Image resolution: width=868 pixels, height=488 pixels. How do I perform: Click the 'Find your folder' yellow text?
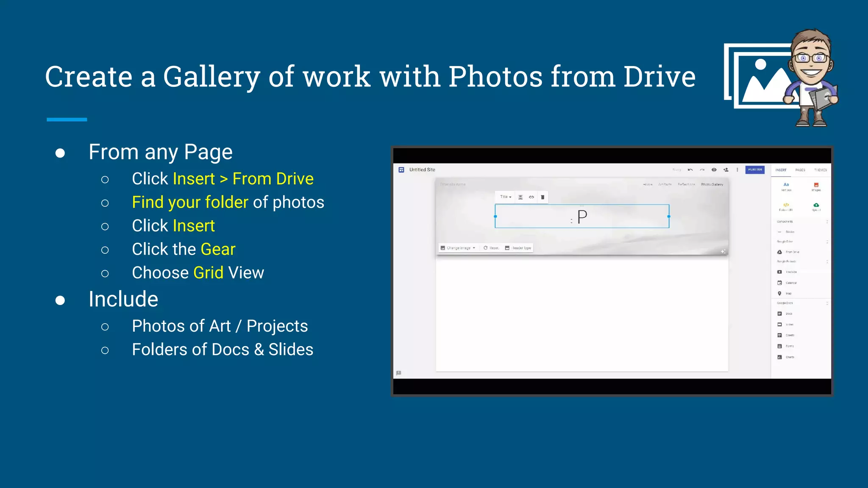pos(190,202)
